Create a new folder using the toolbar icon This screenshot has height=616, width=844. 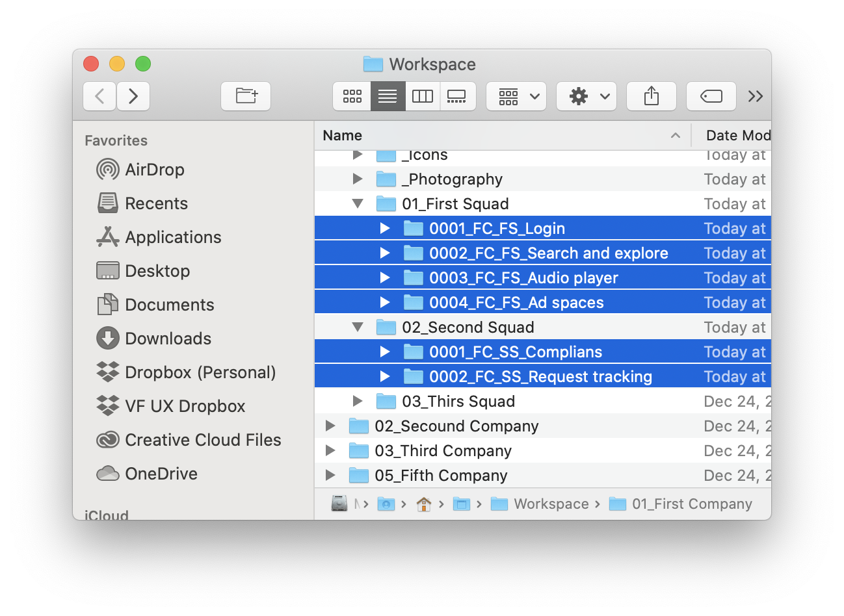click(246, 96)
